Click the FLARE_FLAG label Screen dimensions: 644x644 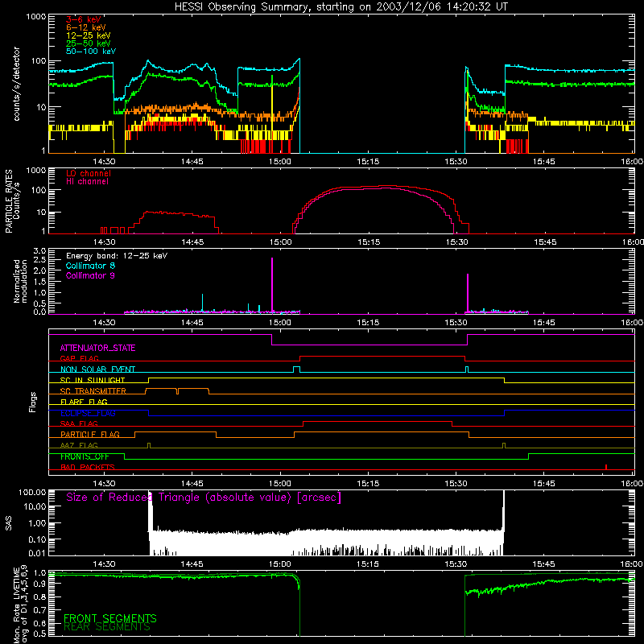(x=84, y=402)
